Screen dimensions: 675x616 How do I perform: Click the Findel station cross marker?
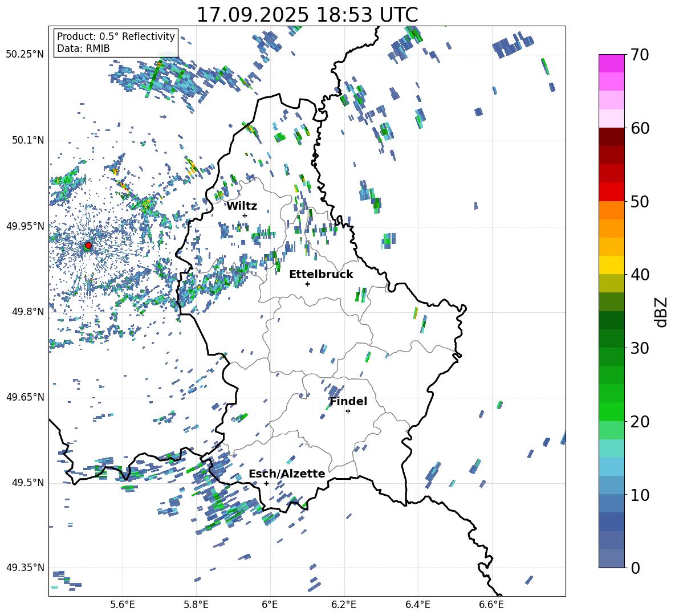pos(348,411)
